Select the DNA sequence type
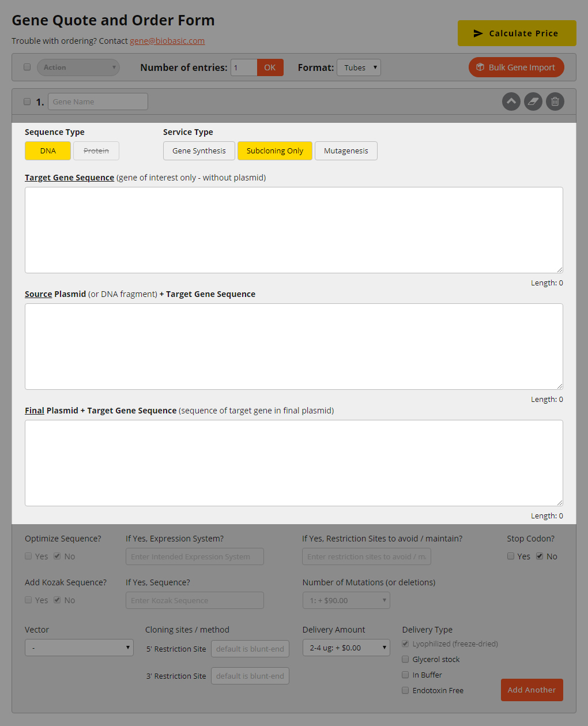 coord(48,151)
